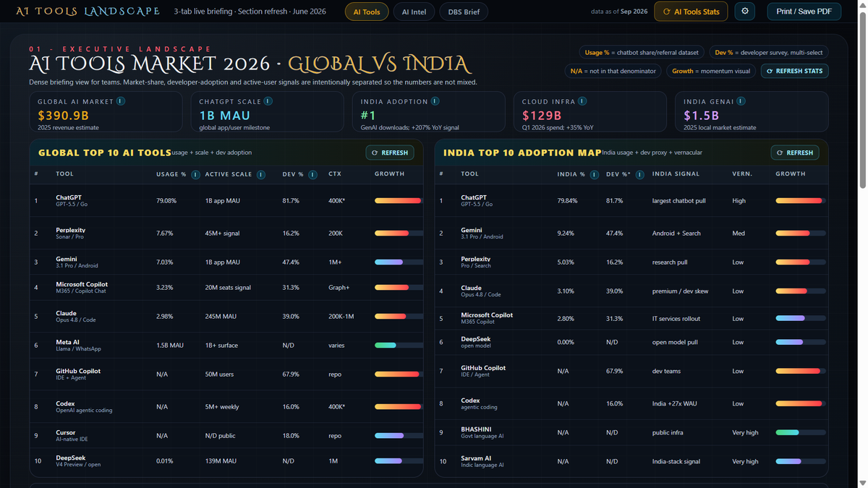
Task: Open the settings gear icon
Action: point(745,12)
